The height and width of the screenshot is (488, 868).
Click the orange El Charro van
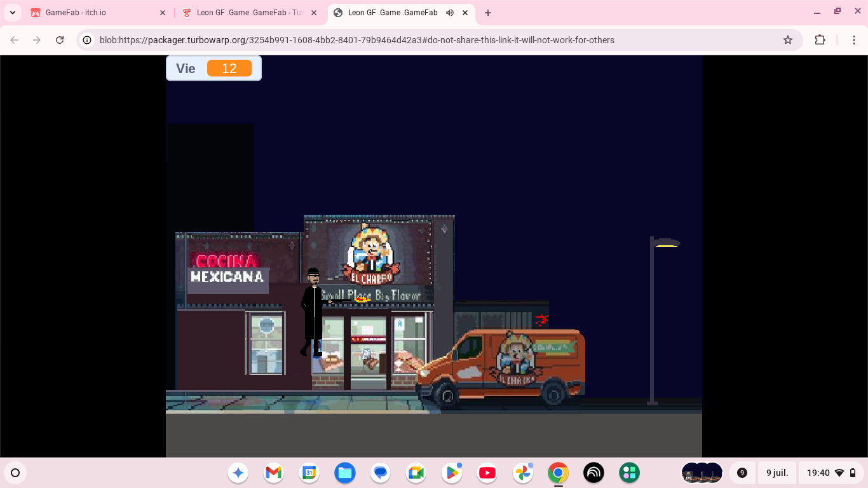coord(500,367)
